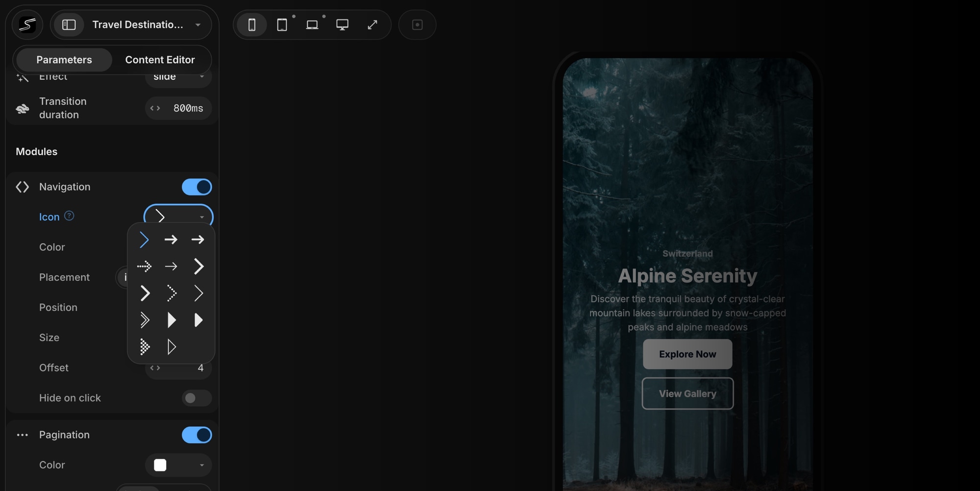Toggle the sidebar panel layout icon
Viewport: 980px width, 491px height.
point(69,25)
